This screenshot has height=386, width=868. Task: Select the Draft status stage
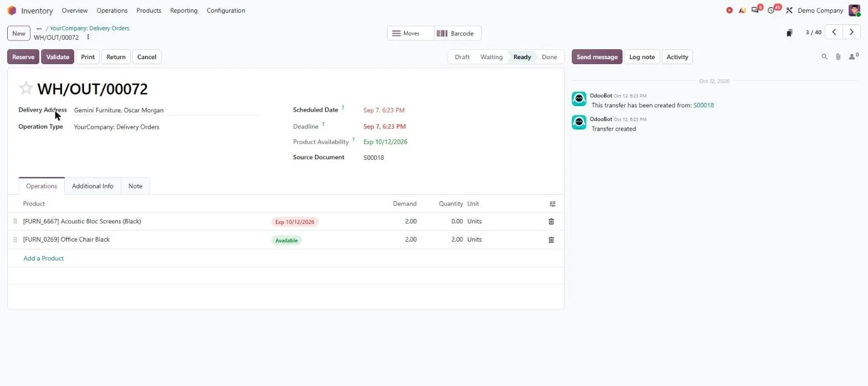coord(462,57)
